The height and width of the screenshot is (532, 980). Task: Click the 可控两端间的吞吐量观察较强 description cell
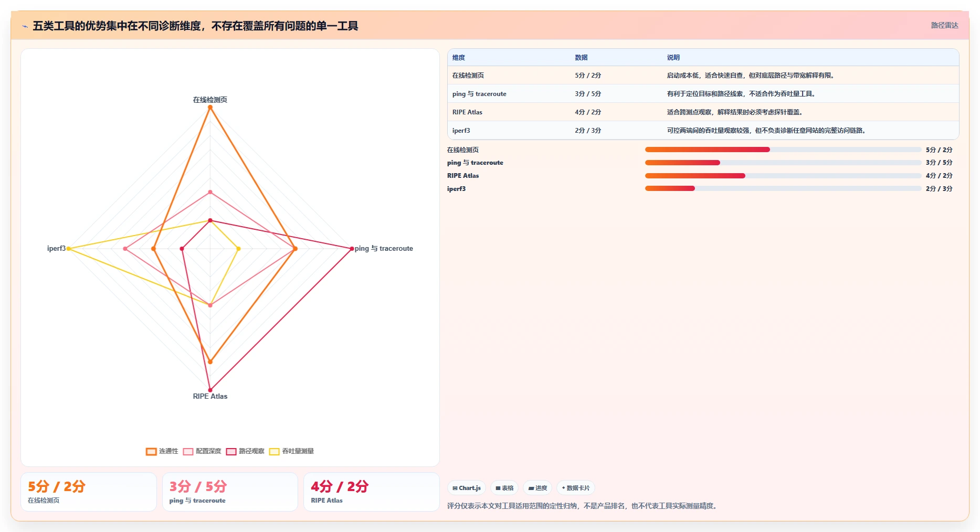810,131
